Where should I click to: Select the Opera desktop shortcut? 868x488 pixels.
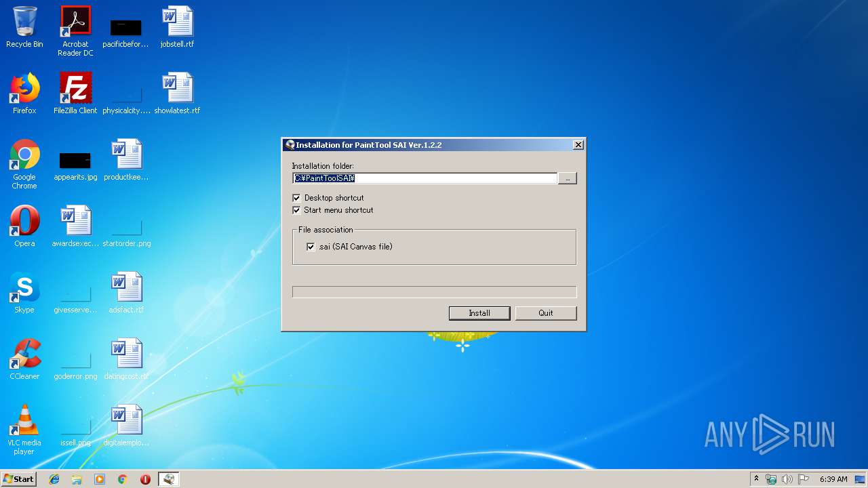pos(24,226)
